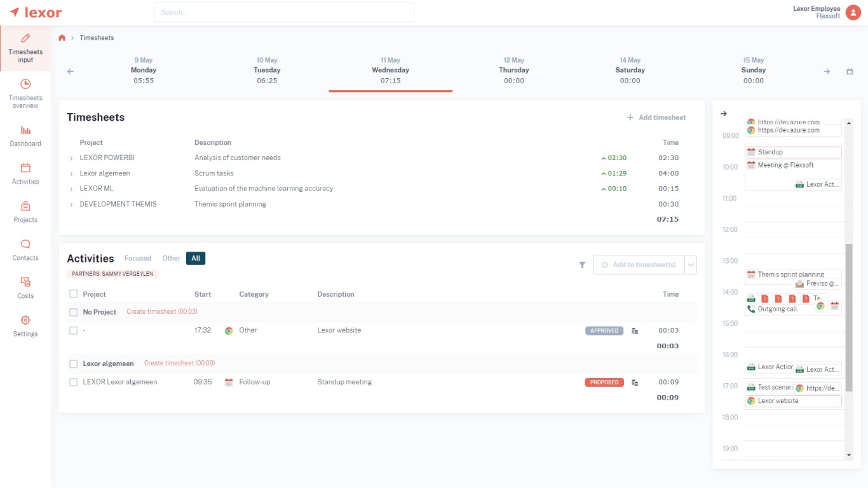Tick the Lexor algemeen group checkbox
This screenshot has height=488, width=868.
74,363
